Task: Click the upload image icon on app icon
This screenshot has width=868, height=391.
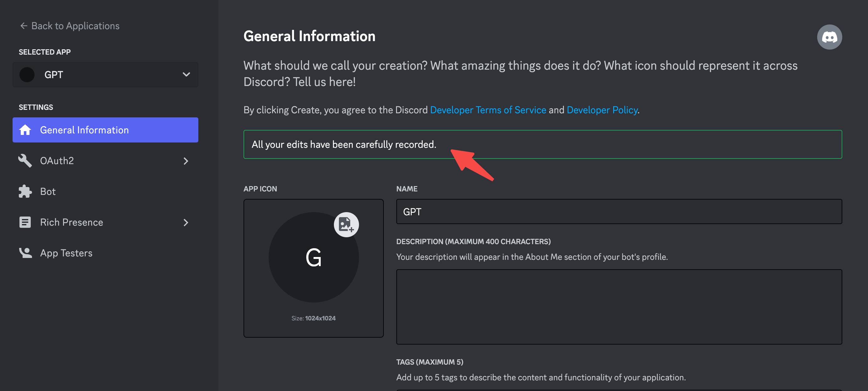Action: click(x=346, y=224)
